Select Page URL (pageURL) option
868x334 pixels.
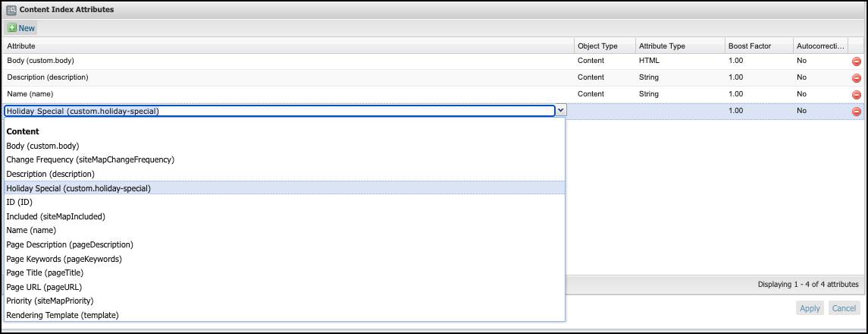(284, 287)
